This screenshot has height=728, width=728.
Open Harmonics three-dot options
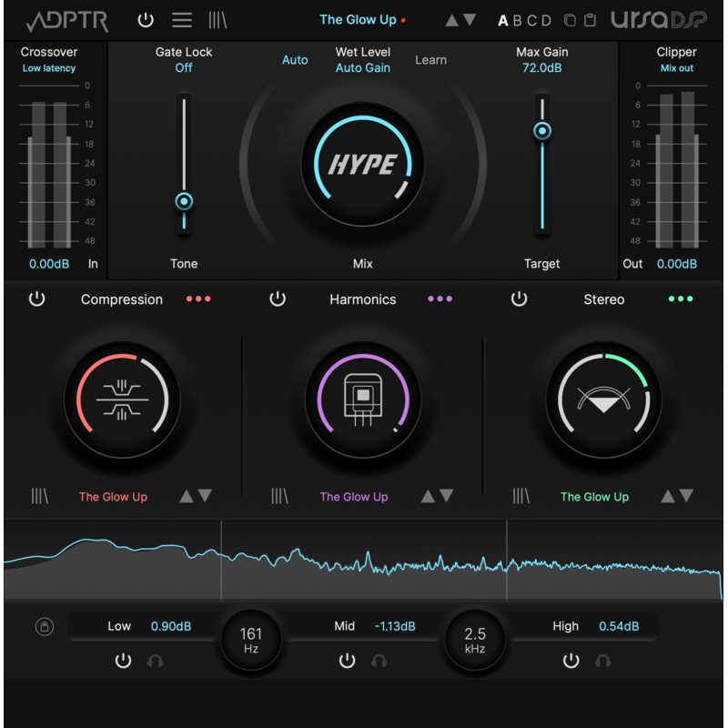[x=440, y=298]
